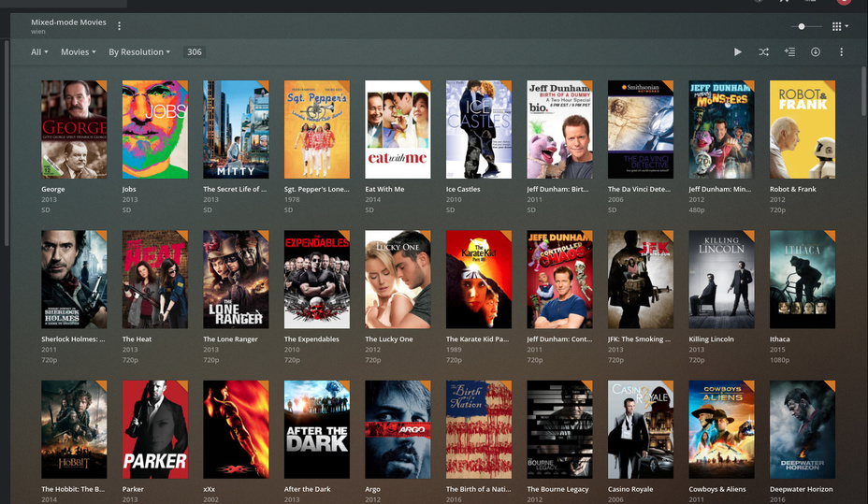Click the 1978 year under Sgt. Pepper's
Image resolution: width=868 pixels, height=504 pixels.
[292, 200]
